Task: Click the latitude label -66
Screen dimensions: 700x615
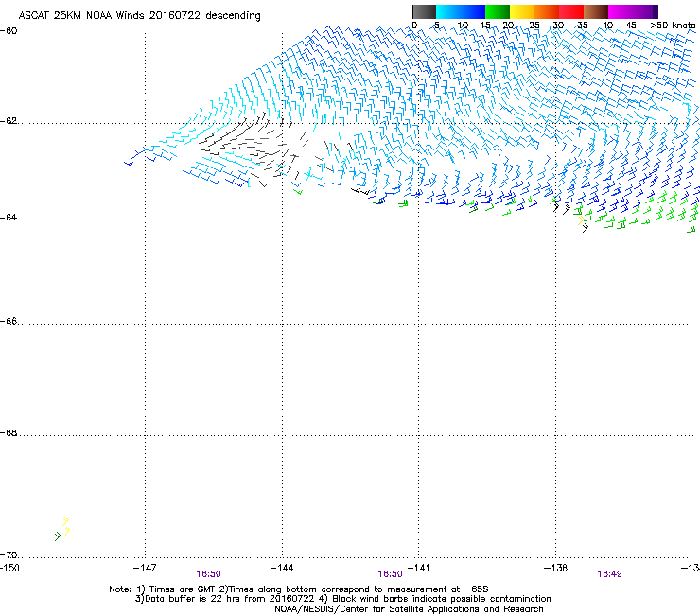Action: tap(9, 322)
